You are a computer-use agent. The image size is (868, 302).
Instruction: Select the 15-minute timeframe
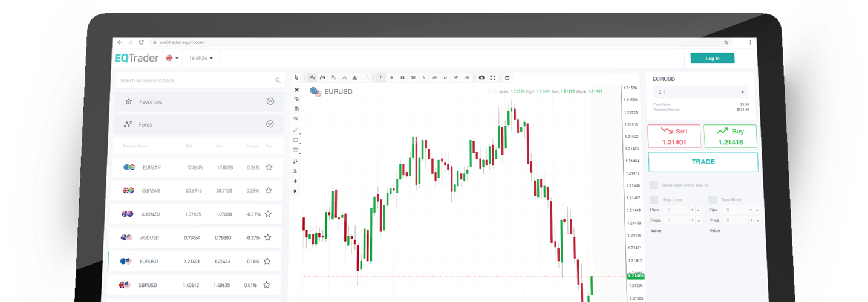tap(402, 77)
